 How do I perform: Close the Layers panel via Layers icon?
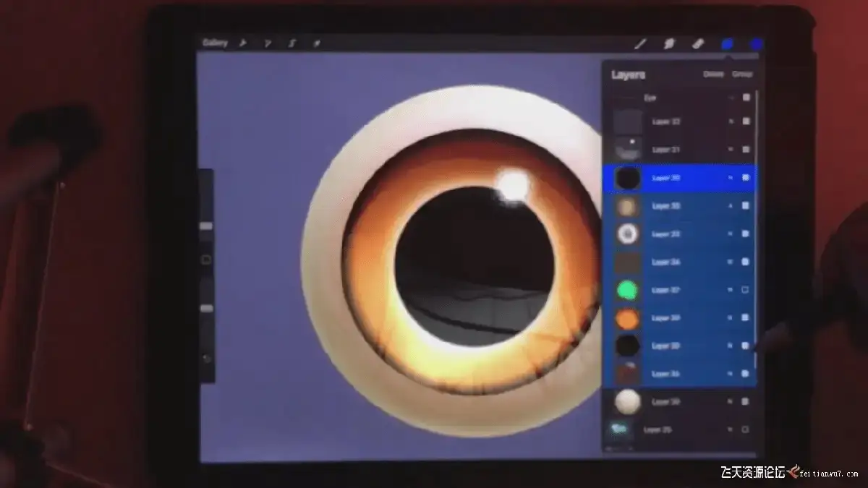tap(728, 44)
